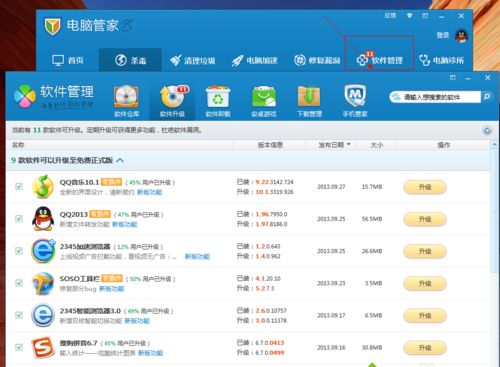Click 升级 button for QQ2013
Screen dimensions: 500x367
point(425,219)
